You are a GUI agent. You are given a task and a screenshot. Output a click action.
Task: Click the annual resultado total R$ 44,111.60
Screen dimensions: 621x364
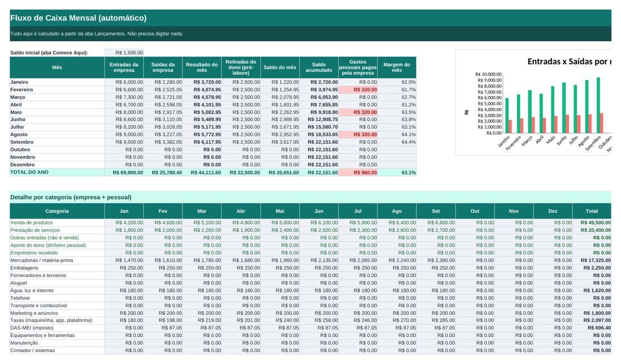pos(202,172)
